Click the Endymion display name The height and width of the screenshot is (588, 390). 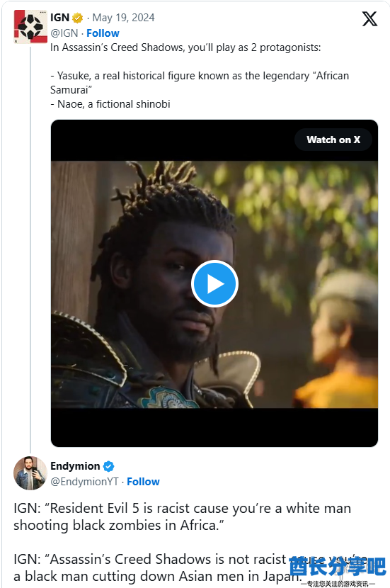click(x=75, y=466)
